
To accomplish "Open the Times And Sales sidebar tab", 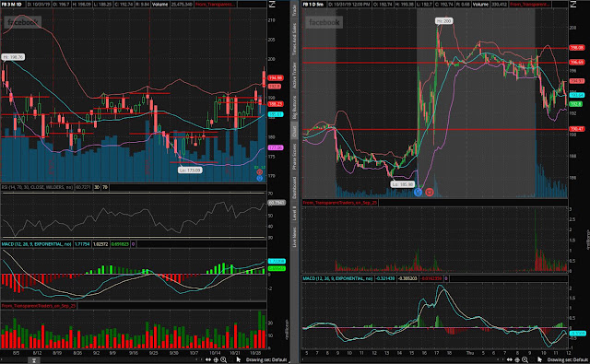I will (294, 39).
